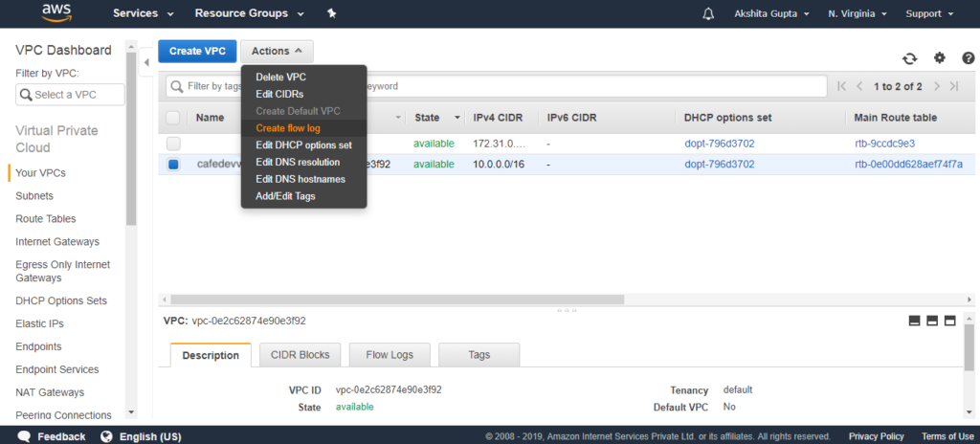Open the Resource Groups dropdown
The height and width of the screenshot is (444, 980).
point(250,13)
